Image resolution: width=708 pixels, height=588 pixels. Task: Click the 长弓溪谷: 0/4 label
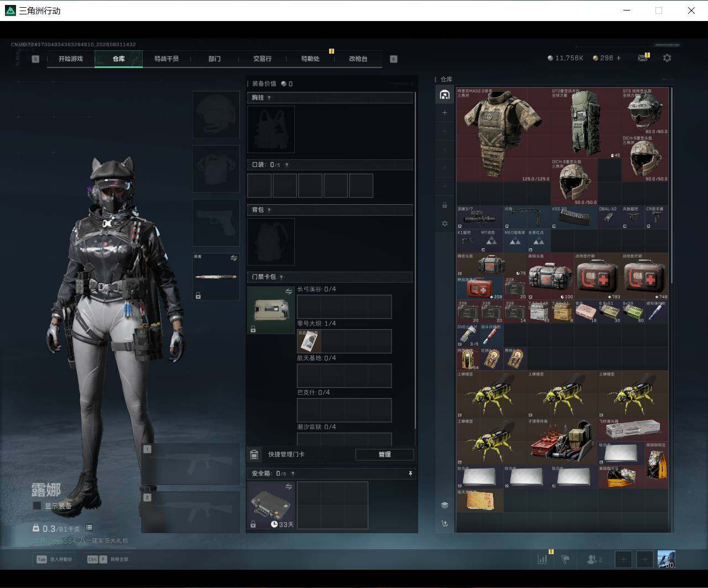[316, 289]
